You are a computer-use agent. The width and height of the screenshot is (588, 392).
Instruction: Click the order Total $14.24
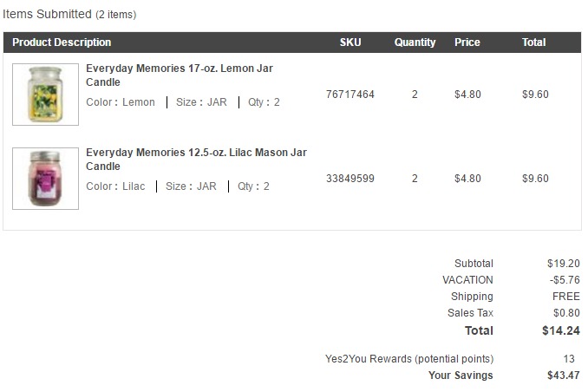point(560,330)
